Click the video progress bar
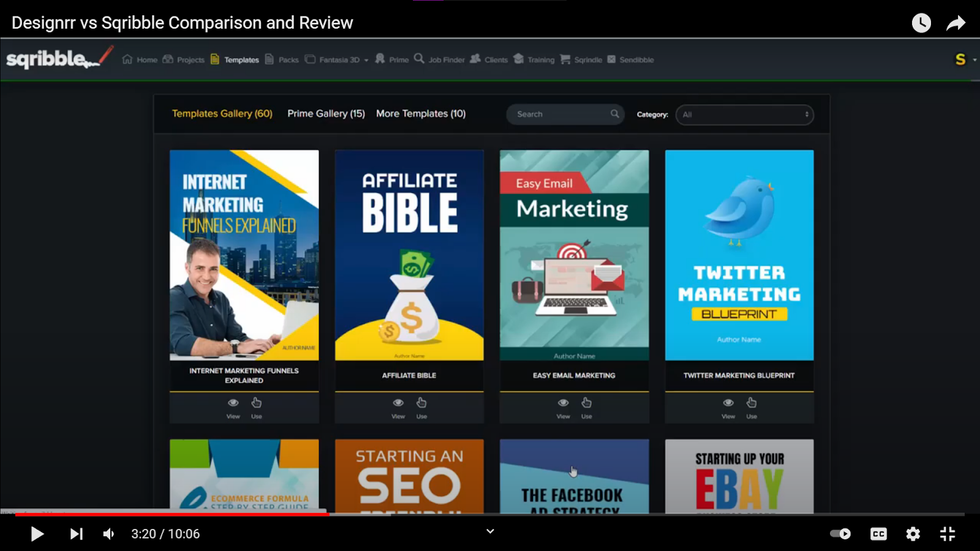Image resolution: width=980 pixels, height=551 pixels. click(490, 514)
